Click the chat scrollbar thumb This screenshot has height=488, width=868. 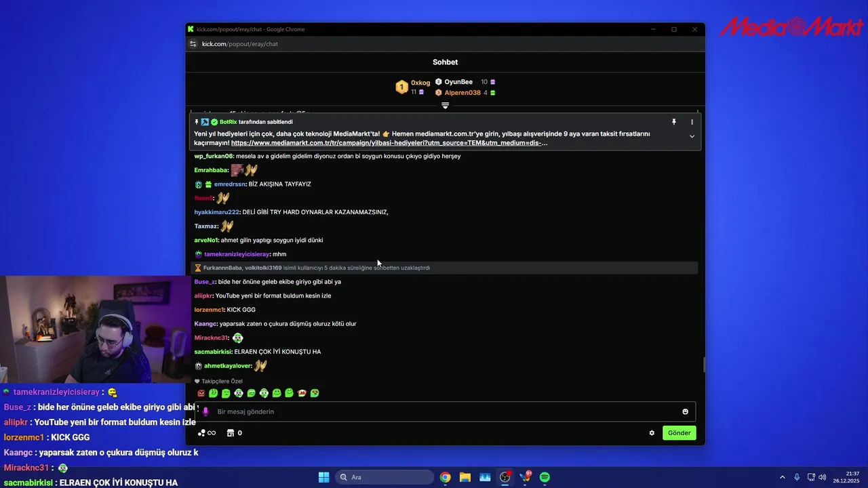[x=703, y=365]
